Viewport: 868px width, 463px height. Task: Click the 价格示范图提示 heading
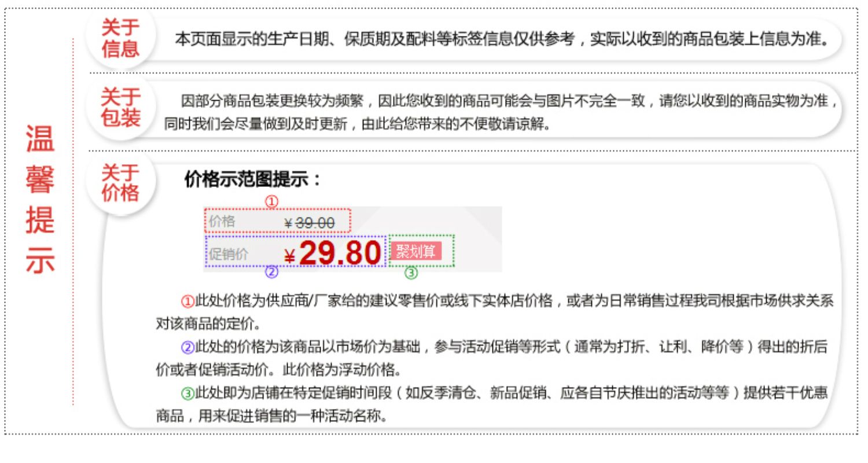252,179
